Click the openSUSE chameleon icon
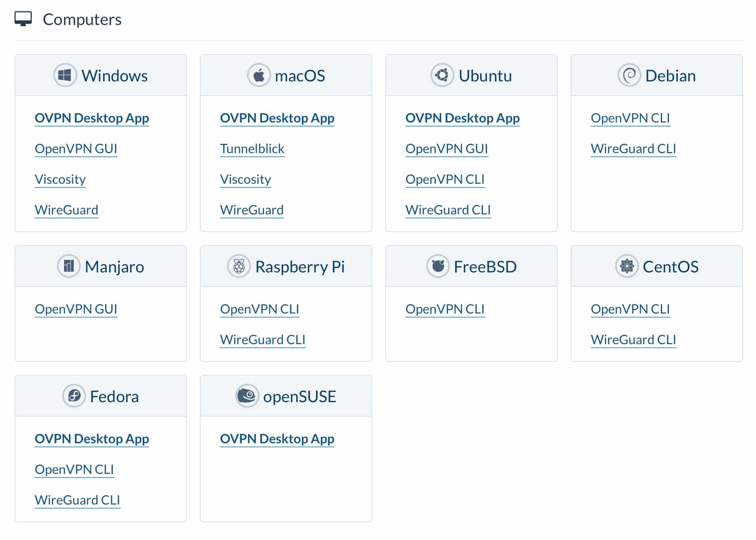The width and height of the screenshot is (756, 540). click(247, 396)
